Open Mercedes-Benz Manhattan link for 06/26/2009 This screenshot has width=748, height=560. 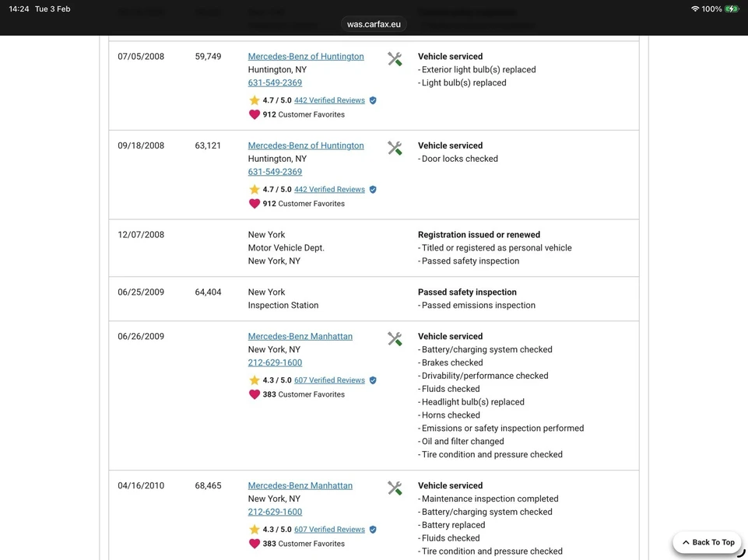[300, 336]
